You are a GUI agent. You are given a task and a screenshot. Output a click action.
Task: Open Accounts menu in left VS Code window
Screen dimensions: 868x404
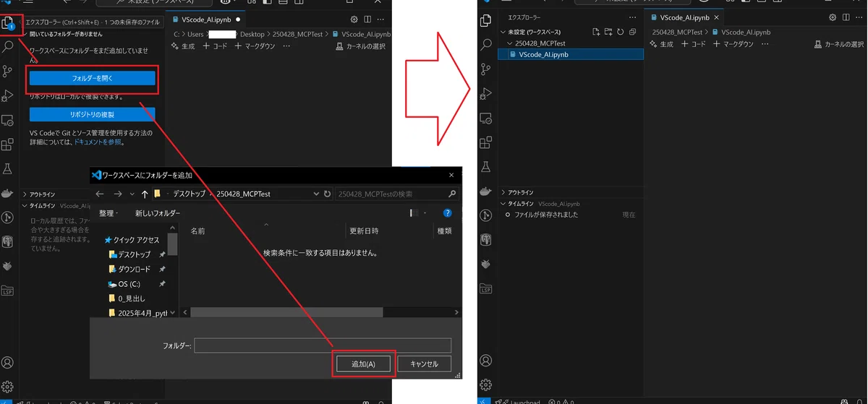click(9, 362)
